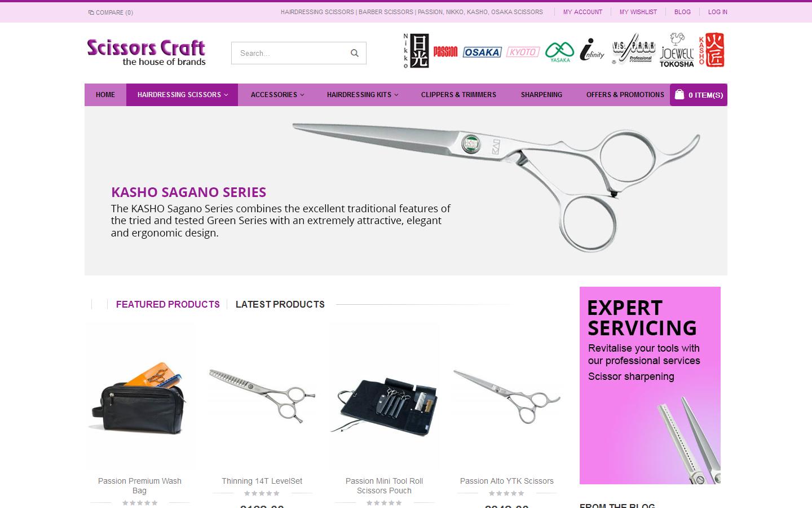Go to My Wishlist link
Image resolution: width=812 pixels, height=508 pixels.
[638, 12]
